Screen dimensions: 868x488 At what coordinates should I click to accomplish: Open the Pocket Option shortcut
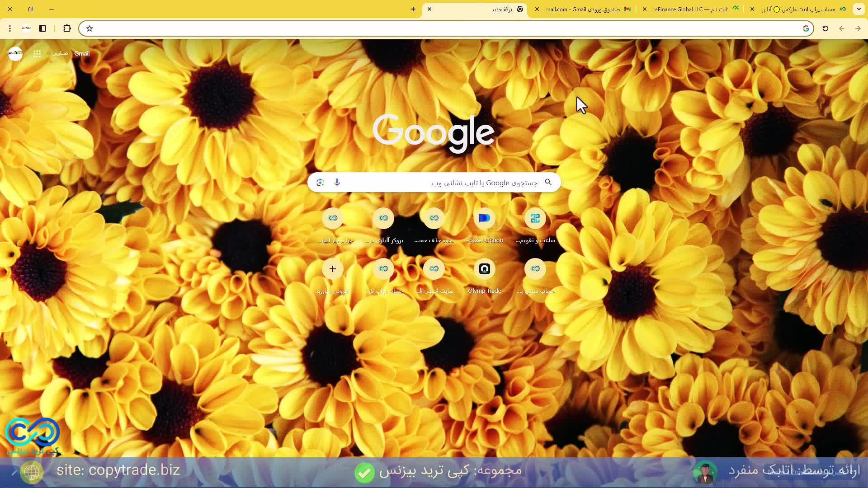coord(484,219)
